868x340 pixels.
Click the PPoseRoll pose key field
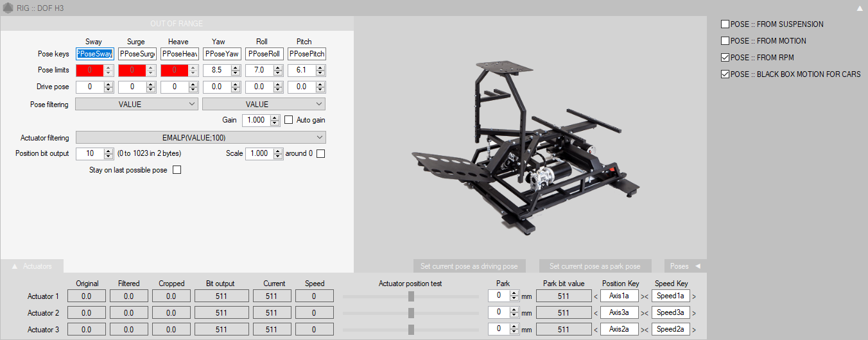point(265,54)
